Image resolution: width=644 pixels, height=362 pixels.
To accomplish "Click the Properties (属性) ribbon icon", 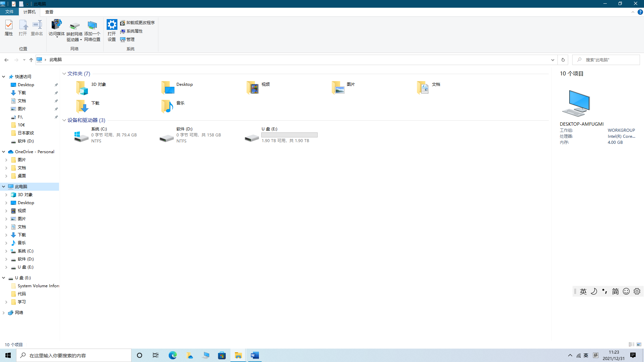I will click(9, 27).
